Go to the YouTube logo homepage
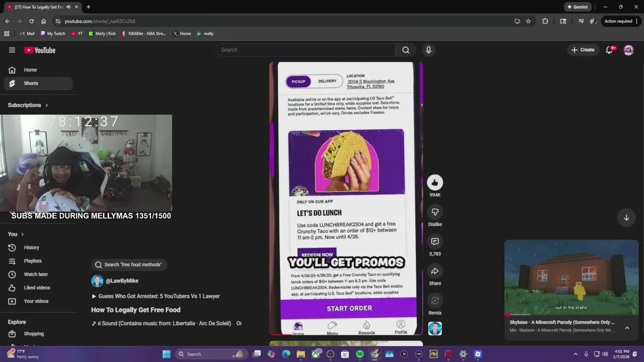 point(40,50)
